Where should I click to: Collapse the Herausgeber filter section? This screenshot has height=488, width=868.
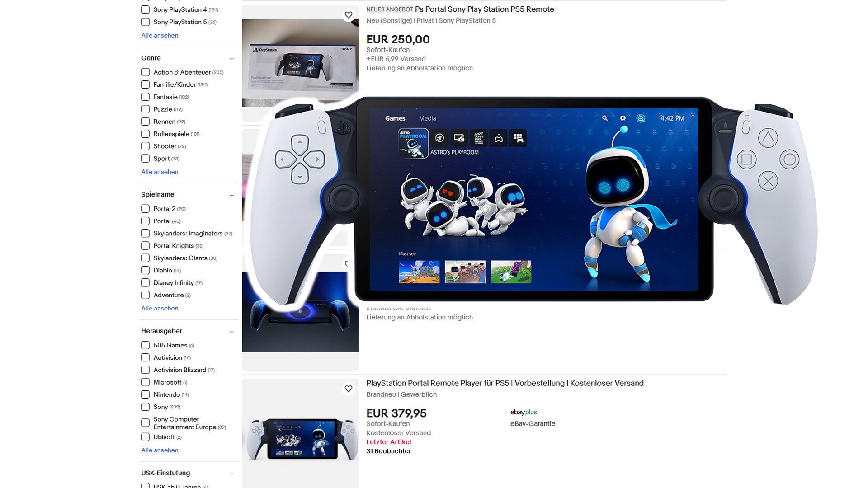coord(231,332)
